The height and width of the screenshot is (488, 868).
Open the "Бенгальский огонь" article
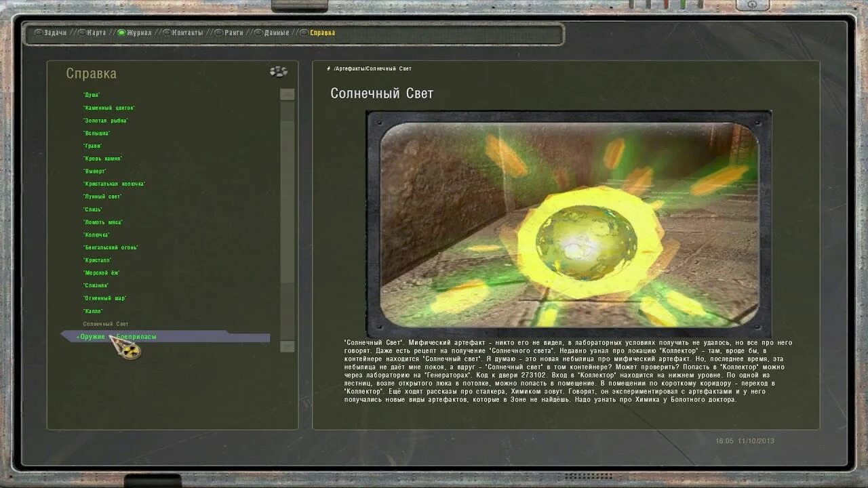click(x=111, y=247)
